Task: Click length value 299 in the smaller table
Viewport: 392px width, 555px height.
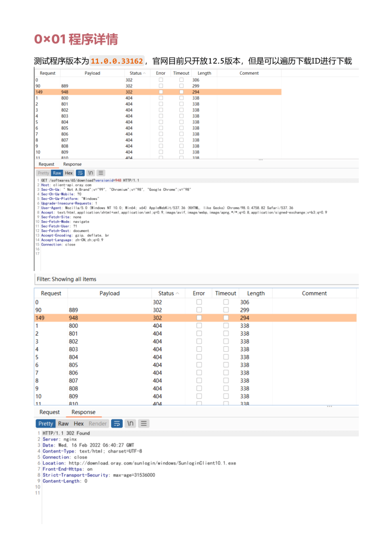Action: tap(196, 86)
